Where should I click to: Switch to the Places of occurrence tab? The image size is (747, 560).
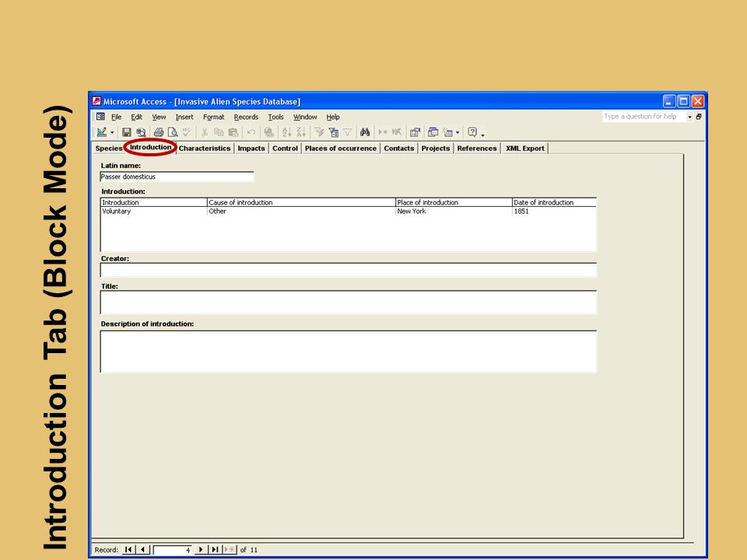tap(341, 148)
